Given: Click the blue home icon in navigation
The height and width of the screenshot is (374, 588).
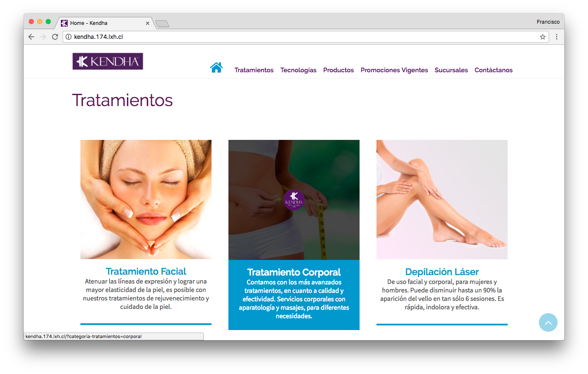Looking at the screenshot, I should pos(216,68).
